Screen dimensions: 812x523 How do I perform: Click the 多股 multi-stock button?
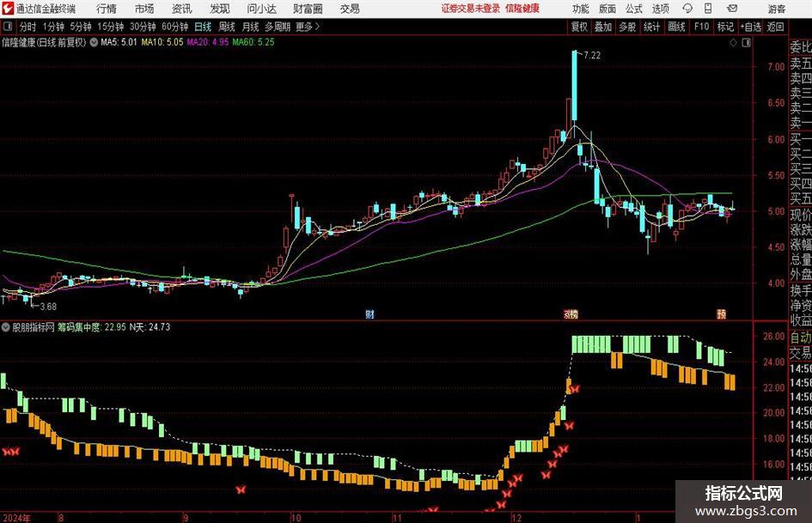coord(627,27)
